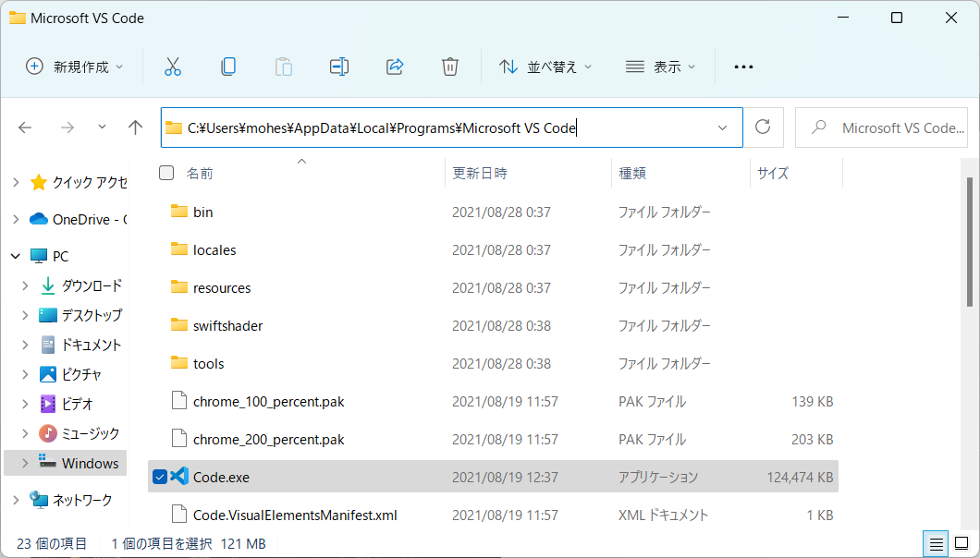Image resolution: width=980 pixels, height=558 pixels.
Task: Switch to large thumbnails view in status bar
Action: click(962, 543)
